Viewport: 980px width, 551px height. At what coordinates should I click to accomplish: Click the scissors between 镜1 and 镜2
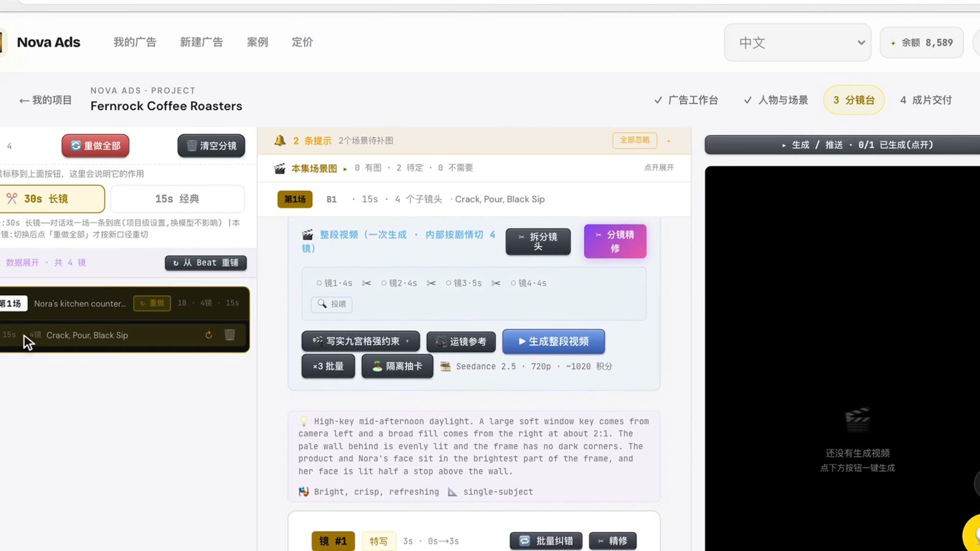[366, 283]
